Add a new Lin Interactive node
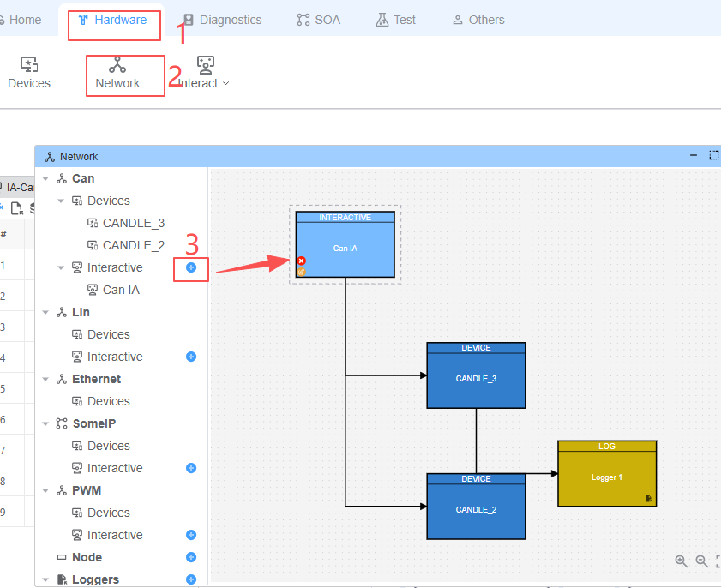Viewport: 721px width, 588px height. click(x=191, y=357)
